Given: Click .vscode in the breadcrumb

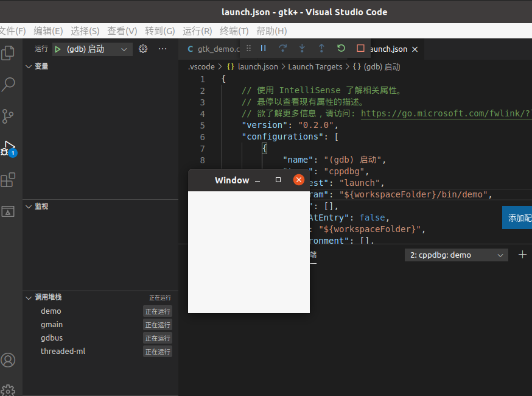Looking at the screenshot, I should point(201,67).
